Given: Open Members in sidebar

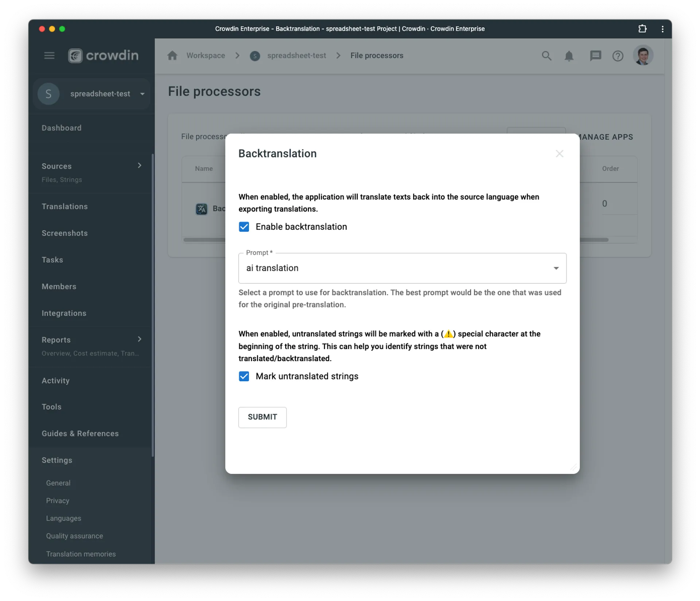Looking at the screenshot, I should point(59,286).
